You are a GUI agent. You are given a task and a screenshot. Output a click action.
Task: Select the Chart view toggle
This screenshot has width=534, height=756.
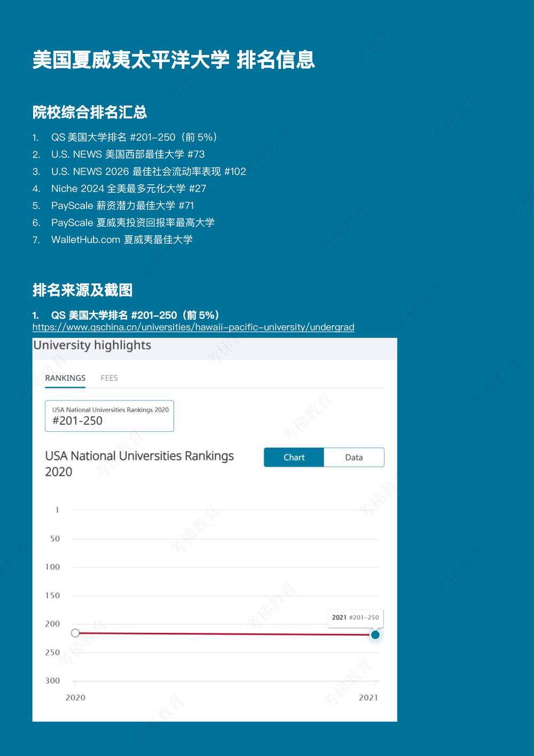pos(294,457)
